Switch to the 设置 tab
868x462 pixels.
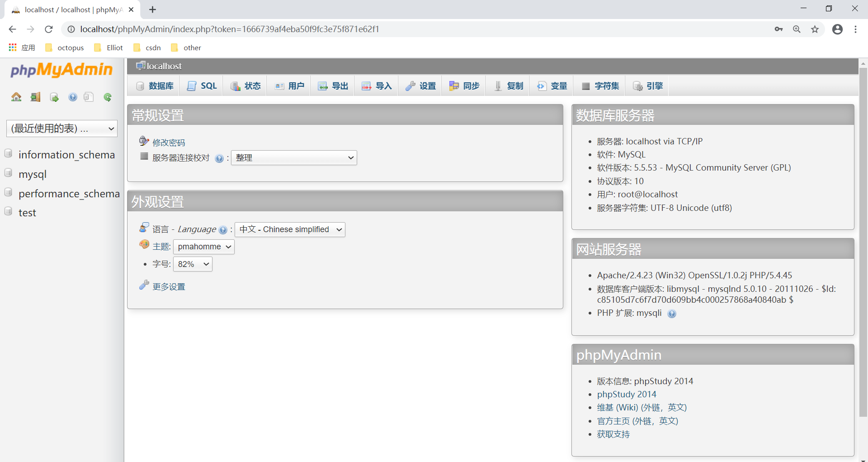(x=420, y=86)
